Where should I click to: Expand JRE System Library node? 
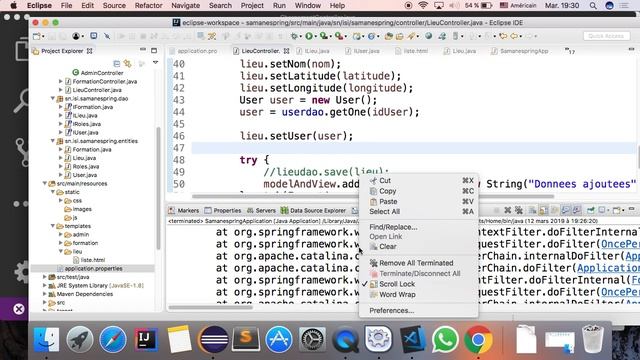tap(44, 285)
